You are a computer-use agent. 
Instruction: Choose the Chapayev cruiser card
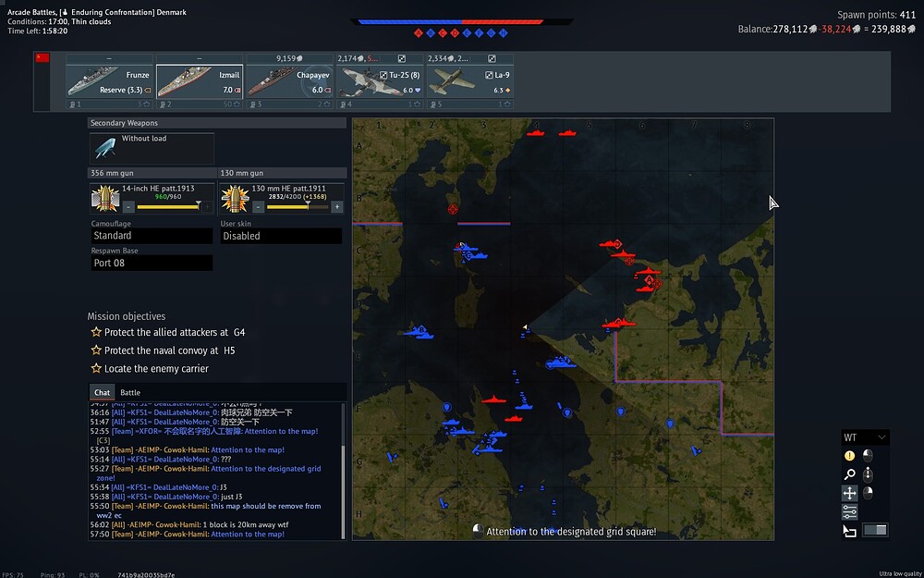[289, 80]
